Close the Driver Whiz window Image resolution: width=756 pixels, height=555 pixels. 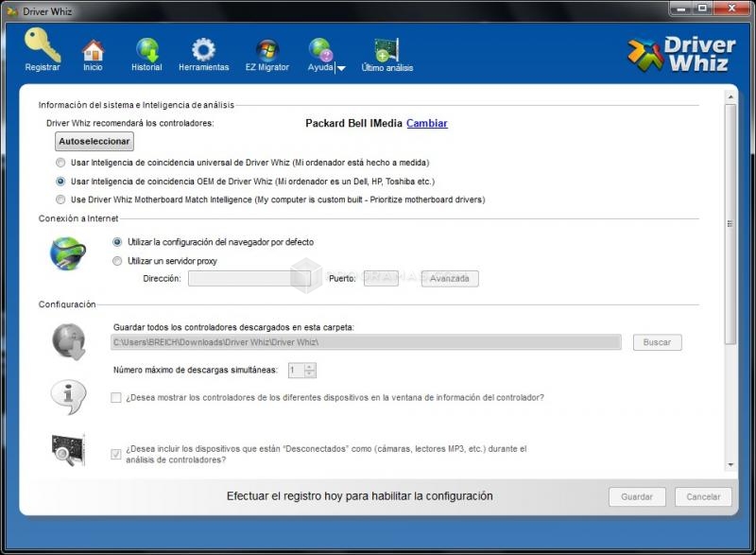[x=731, y=9]
